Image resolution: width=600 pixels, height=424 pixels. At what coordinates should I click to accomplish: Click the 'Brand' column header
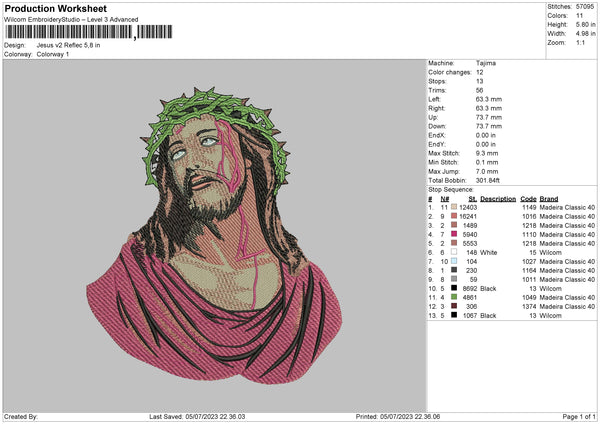(x=549, y=199)
